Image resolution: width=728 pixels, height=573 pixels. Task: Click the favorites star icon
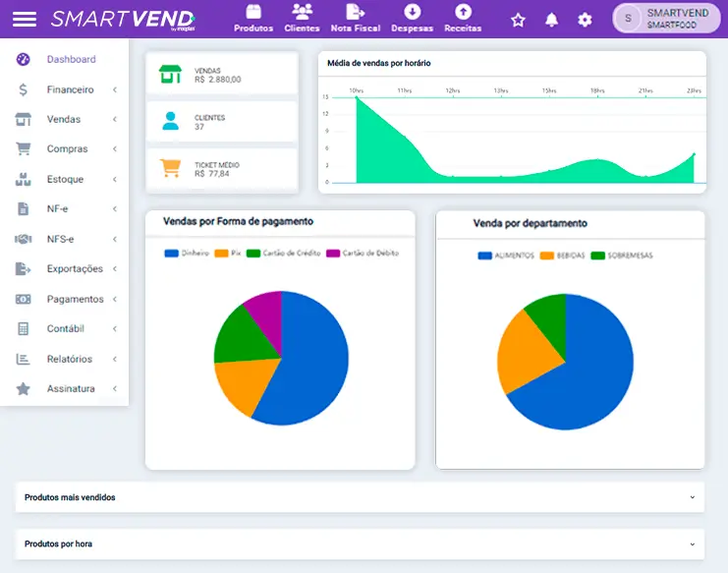coord(518,20)
